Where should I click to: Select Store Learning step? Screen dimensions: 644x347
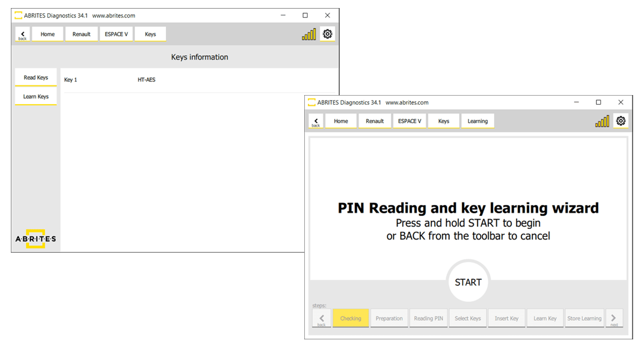584,318
